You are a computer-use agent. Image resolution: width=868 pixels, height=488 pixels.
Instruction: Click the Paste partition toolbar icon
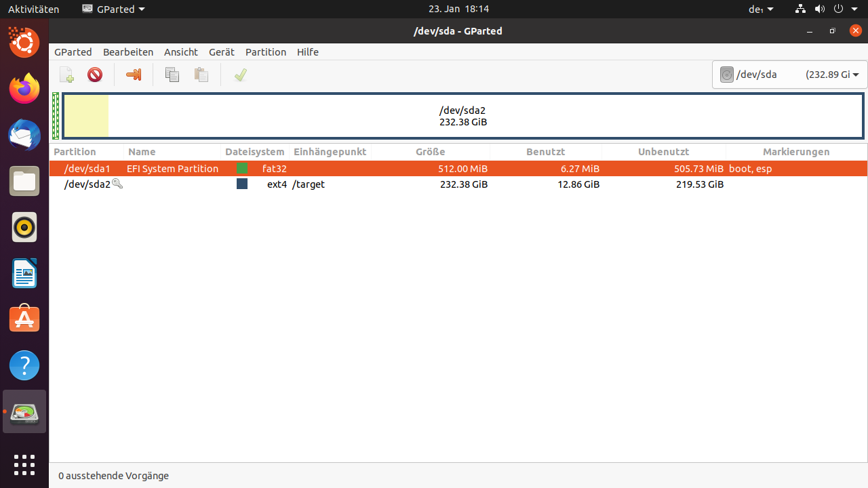point(201,75)
